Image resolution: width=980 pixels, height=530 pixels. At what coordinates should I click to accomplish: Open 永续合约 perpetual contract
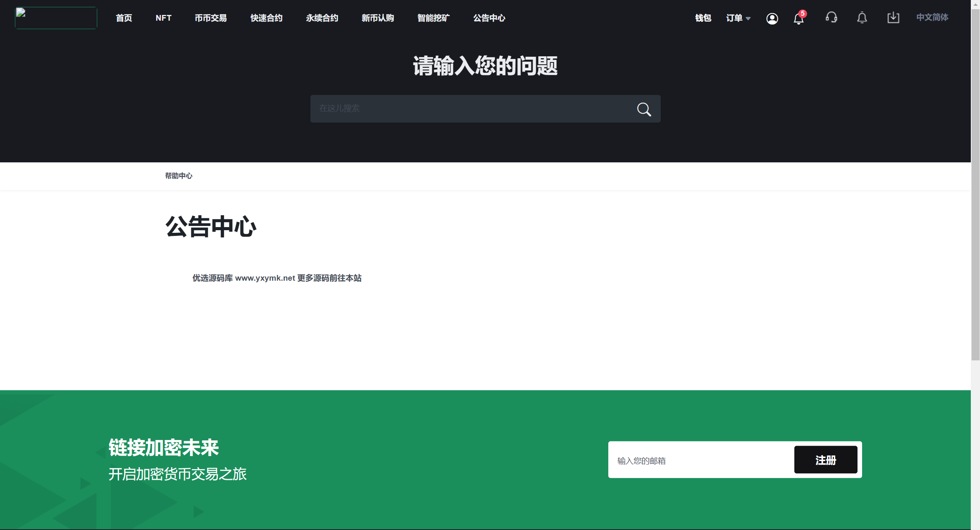[322, 18]
